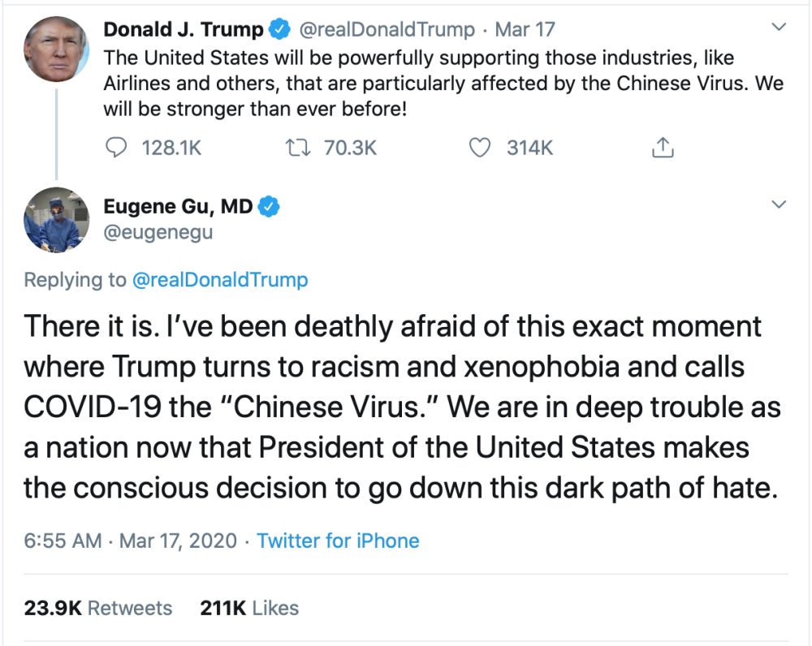Image resolution: width=812 pixels, height=646 pixels.
Task: Click the verified badge beside Eugene Gu, MD
Action: (x=269, y=207)
